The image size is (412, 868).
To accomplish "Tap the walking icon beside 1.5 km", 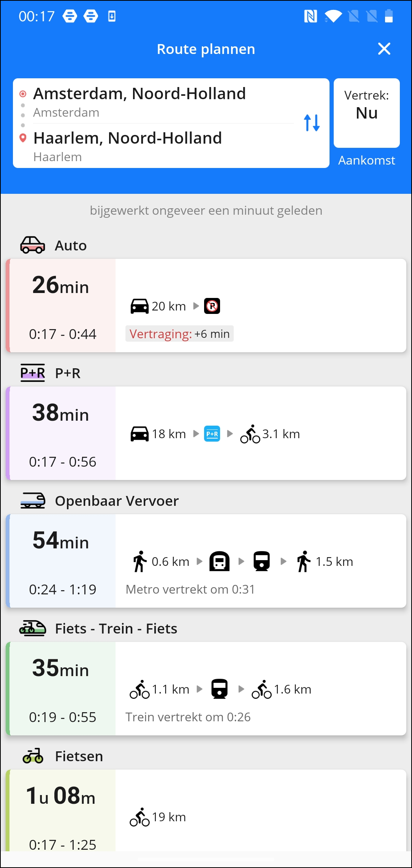I will (x=304, y=561).
